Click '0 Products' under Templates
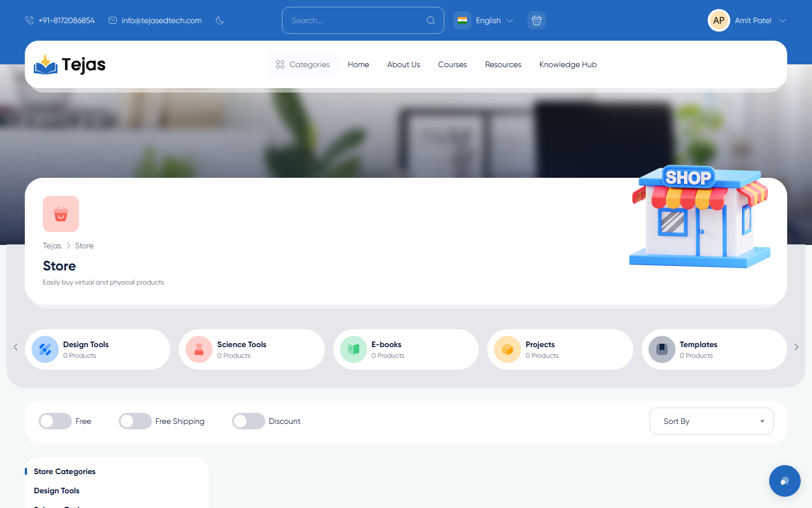The height and width of the screenshot is (508, 812). 696,356
